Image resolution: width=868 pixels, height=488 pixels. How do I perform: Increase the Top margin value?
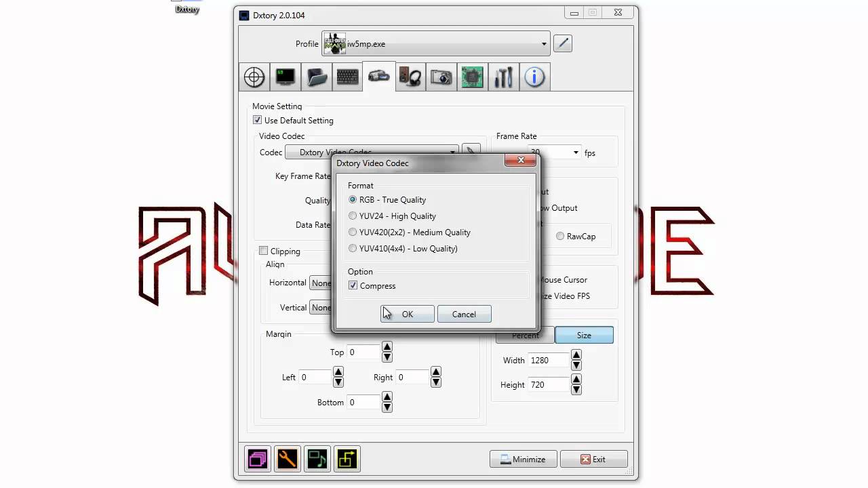click(x=387, y=347)
